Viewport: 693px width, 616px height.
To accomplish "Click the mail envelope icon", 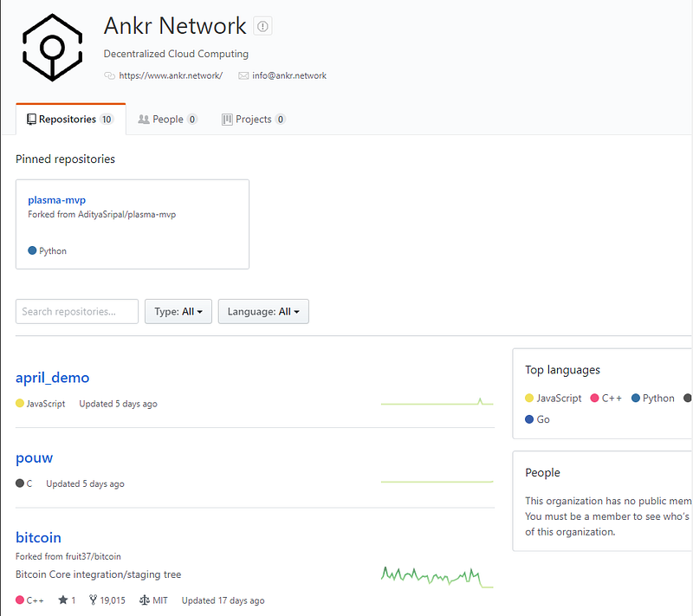I will tap(243, 75).
